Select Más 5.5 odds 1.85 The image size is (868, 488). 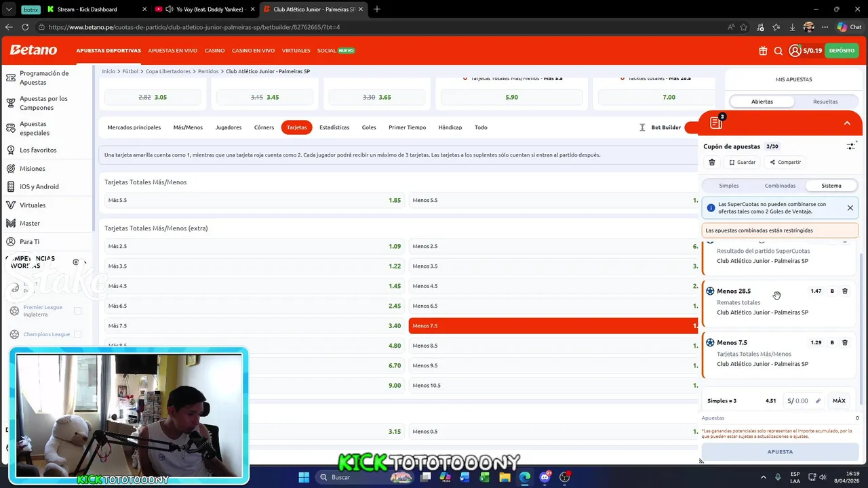(x=254, y=200)
